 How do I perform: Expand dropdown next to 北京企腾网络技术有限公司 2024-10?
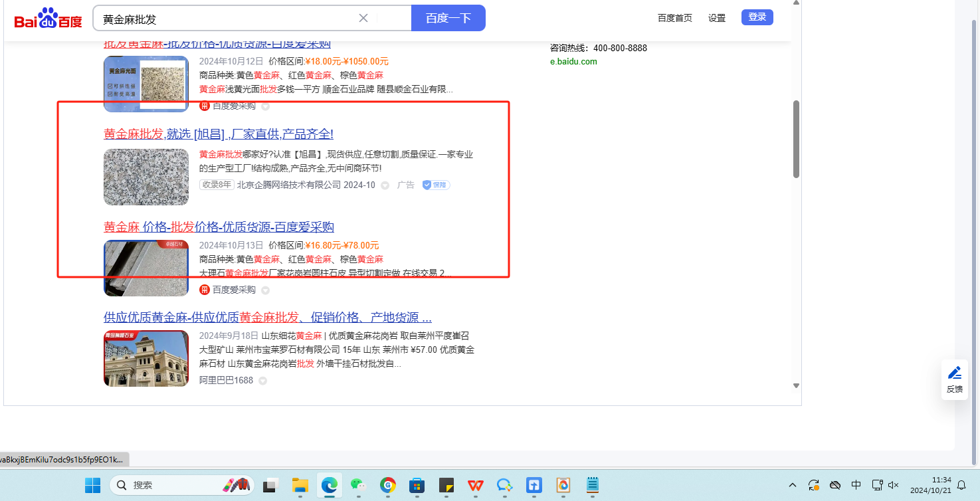click(x=385, y=185)
